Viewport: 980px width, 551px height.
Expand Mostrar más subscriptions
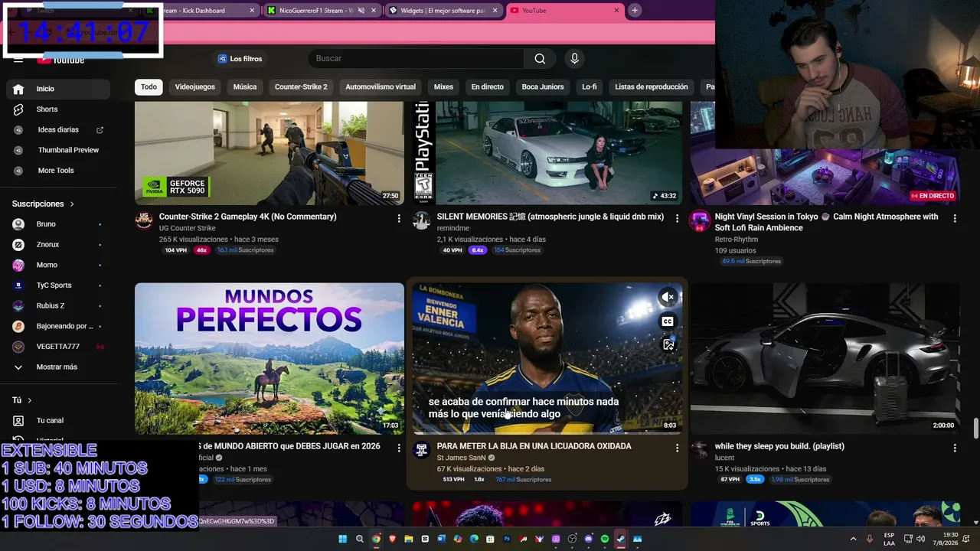tap(58, 367)
